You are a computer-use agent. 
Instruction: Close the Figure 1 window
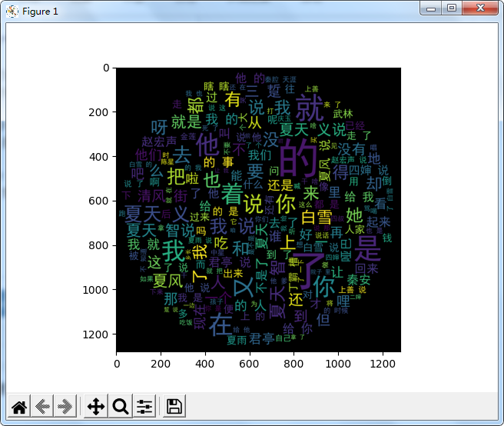[481, 8]
